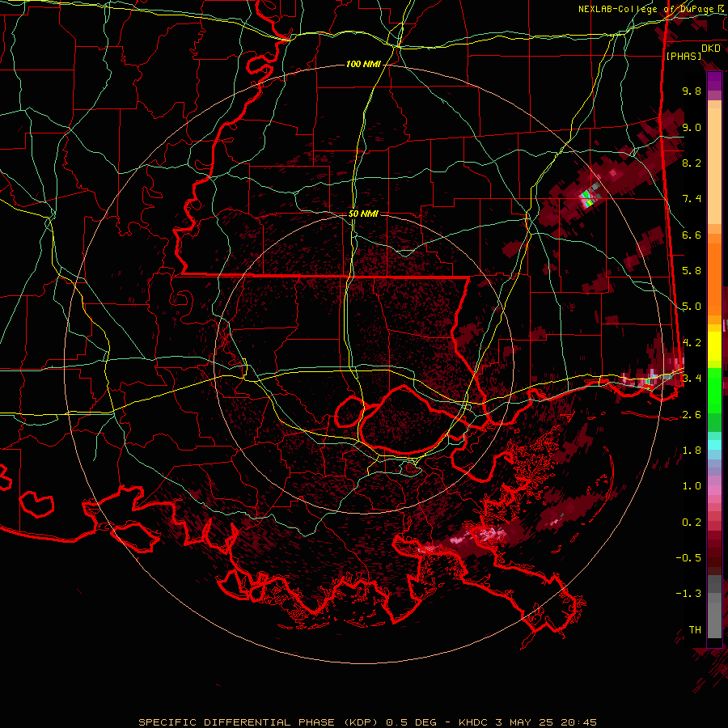Select the 7.4 scale label
This screenshot has height=728, width=728.
[692, 199]
